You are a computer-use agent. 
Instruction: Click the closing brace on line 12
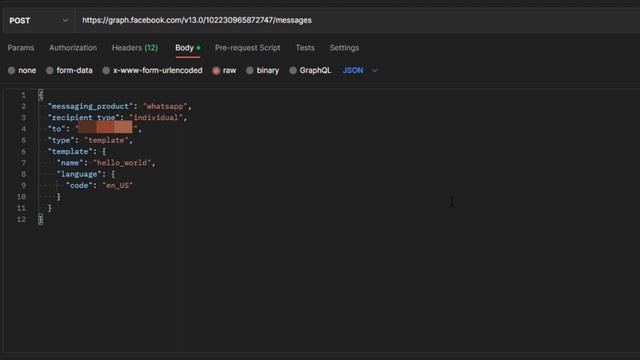pyautogui.click(x=40, y=219)
